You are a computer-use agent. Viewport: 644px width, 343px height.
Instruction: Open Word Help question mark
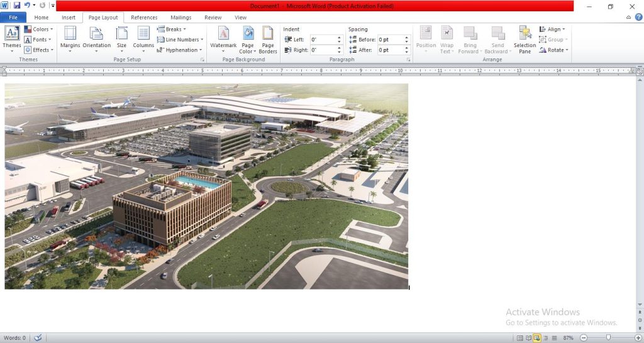(639, 17)
